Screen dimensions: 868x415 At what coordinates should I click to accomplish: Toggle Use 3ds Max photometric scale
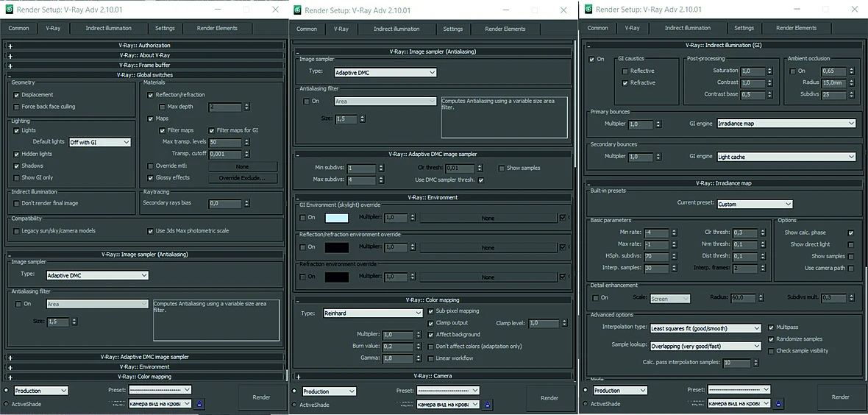point(150,231)
